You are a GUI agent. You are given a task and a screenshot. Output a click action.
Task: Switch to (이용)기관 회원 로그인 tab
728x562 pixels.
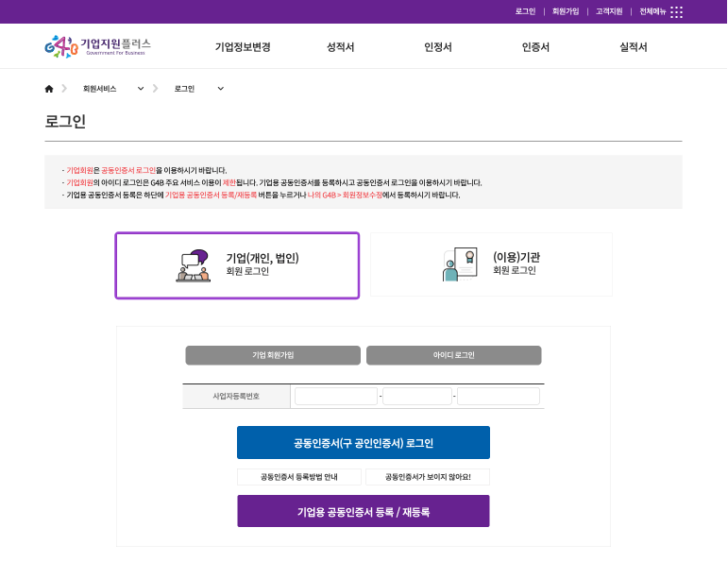[x=491, y=265]
